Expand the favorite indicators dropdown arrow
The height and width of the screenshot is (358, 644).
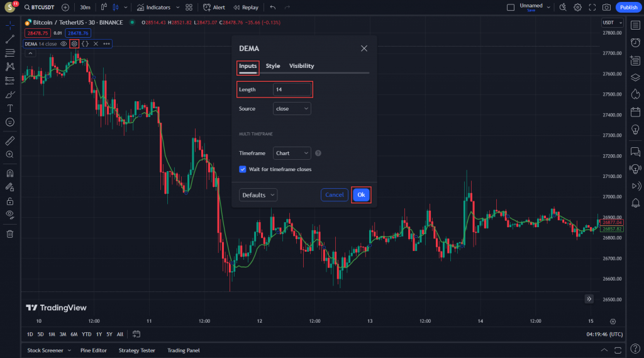coord(177,8)
